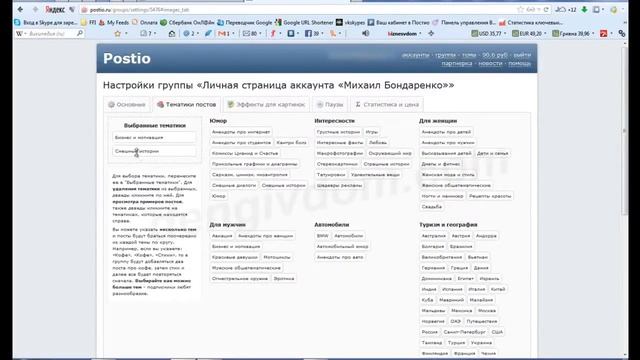Open the партнерка header link

pos(457,63)
